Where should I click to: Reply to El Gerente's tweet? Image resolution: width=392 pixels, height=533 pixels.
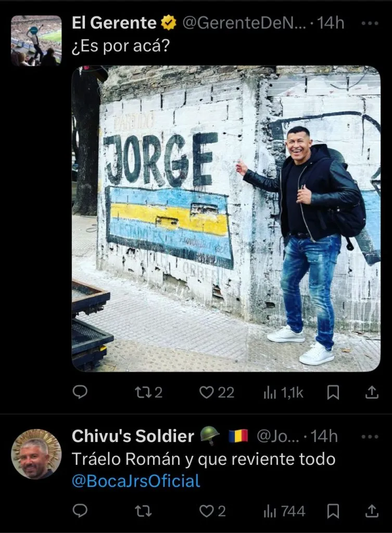[80, 392]
